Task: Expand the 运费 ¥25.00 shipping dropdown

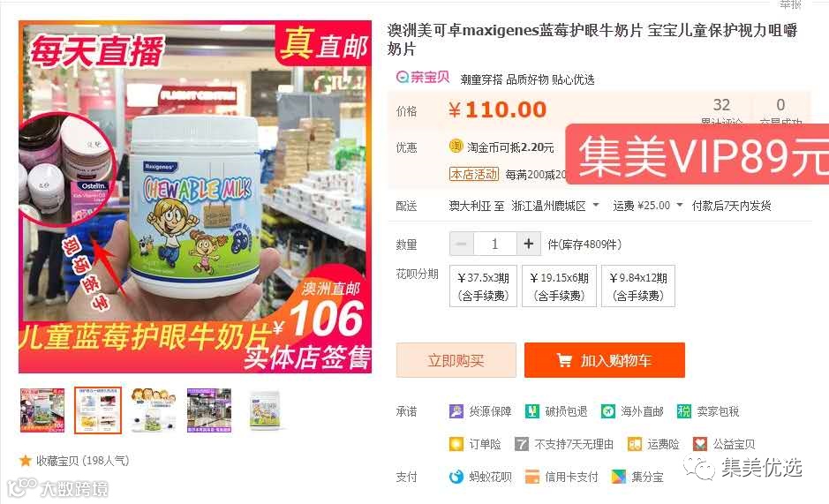Action: 648,205
